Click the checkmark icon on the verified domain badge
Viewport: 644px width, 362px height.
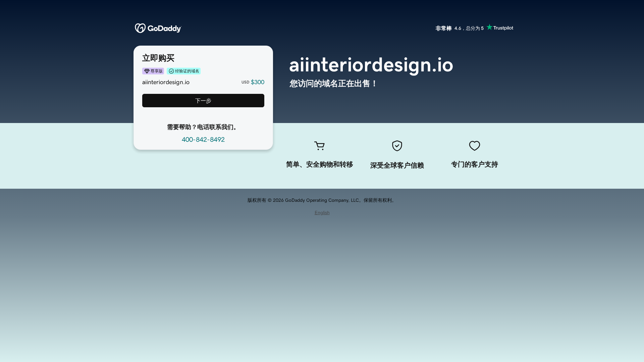tap(171, 71)
